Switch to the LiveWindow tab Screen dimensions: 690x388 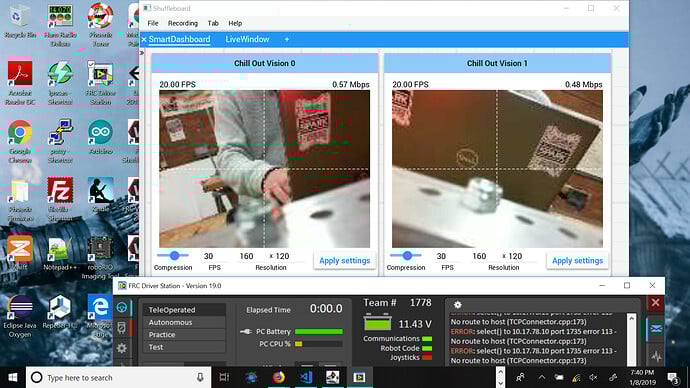click(247, 40)
